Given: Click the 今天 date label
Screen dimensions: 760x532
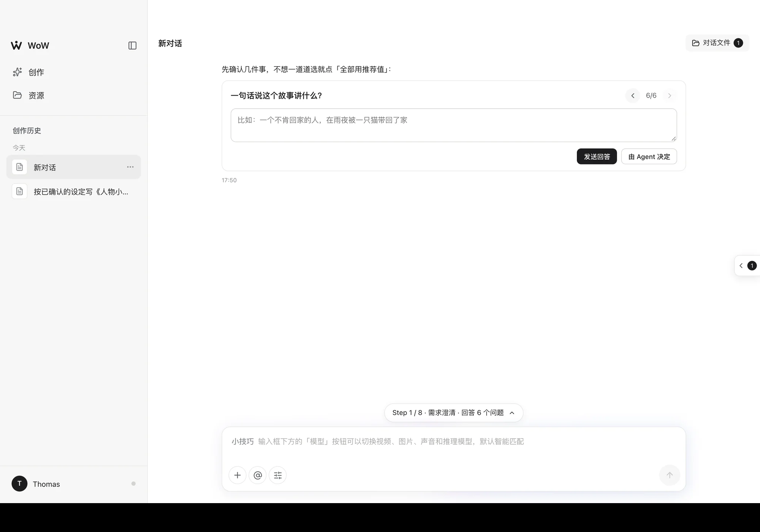Looking at the screenshot, I should coord(19,148).
